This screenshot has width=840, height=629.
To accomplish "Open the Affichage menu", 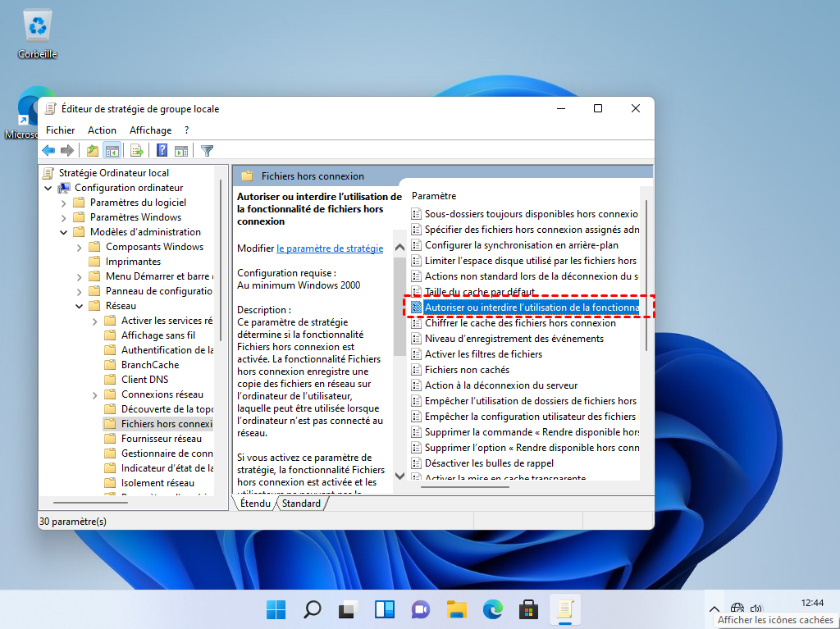I will [x=150, y=130].
